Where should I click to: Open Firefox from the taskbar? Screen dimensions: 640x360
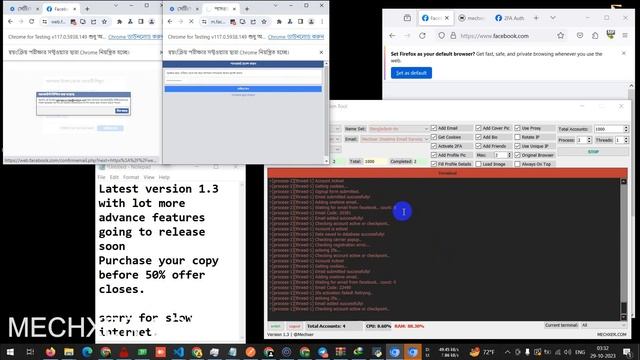coord(51,352)
